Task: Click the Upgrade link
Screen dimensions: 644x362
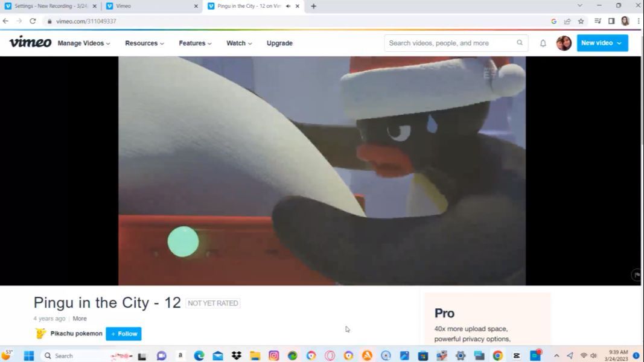Action: (279, 43)
